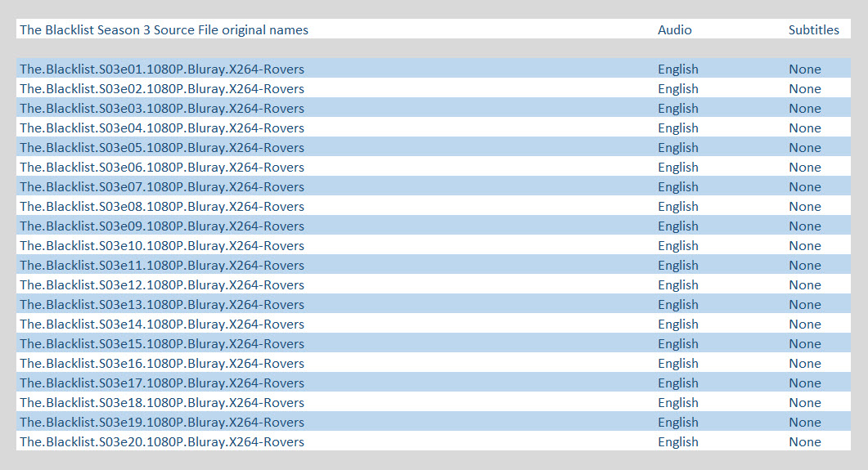This screenshot has height=470, width=868.
Task: Click English audio cell in S03e02 row
Action: [678, 89]
